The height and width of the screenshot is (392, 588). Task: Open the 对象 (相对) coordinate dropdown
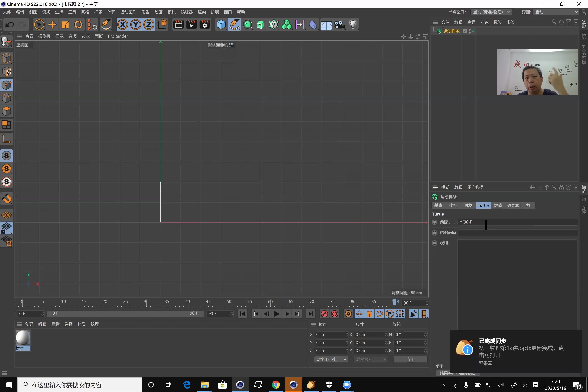click(x=331, y=359)
